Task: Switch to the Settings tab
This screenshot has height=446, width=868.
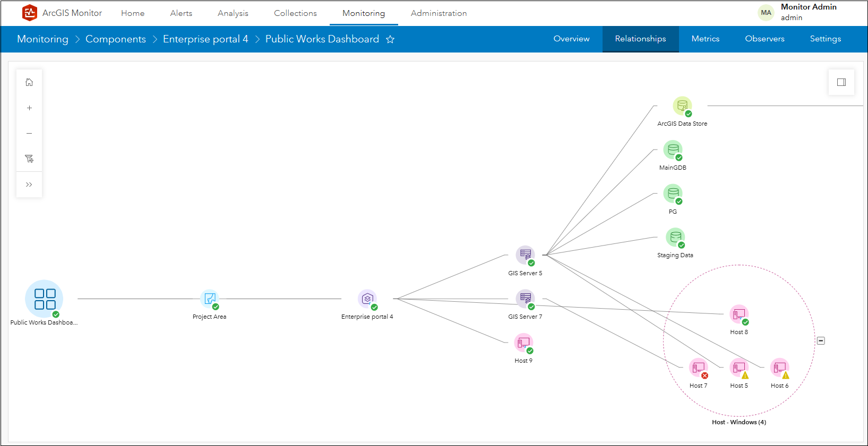Action: coord(826,39)
